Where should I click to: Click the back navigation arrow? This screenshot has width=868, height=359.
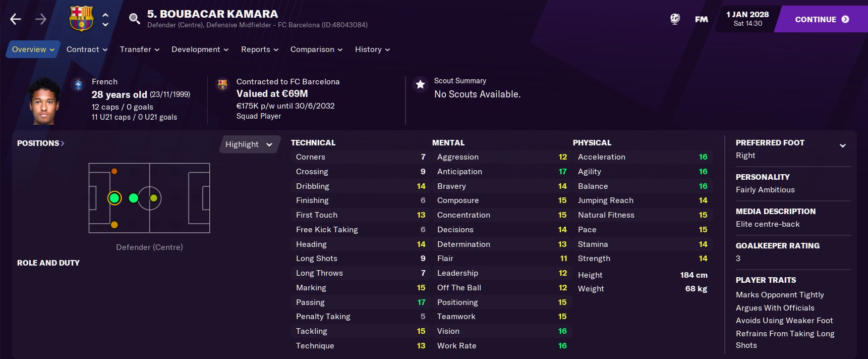(x=16, y=19)
